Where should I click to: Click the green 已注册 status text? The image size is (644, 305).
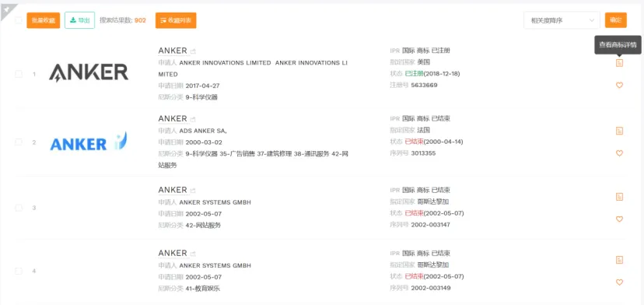pyautogui.click(x=414, y=74)
